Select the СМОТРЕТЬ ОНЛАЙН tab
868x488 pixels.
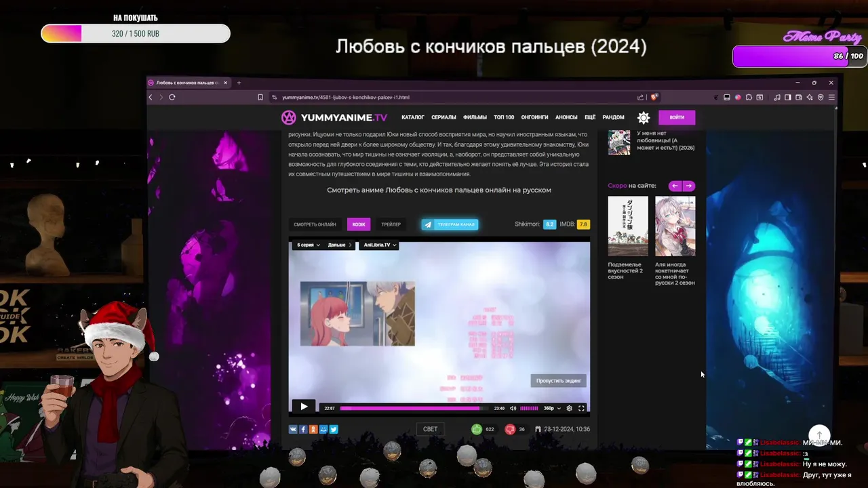tap(315, 224)
